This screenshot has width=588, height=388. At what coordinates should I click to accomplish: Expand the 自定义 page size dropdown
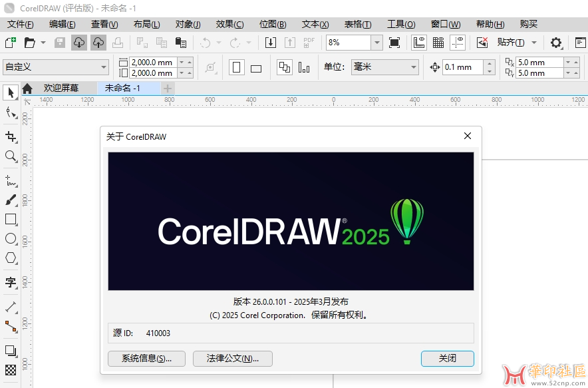[104, 67]
